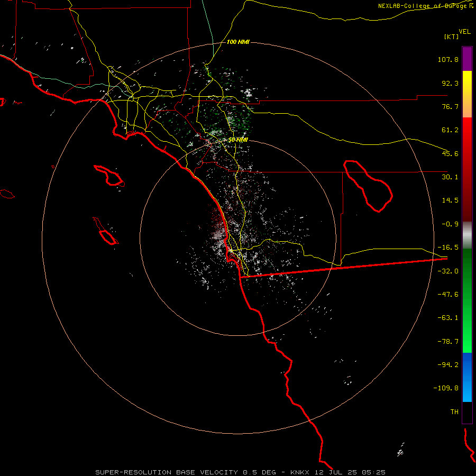The height and width of the screenshot is (476, 476).
Task: Click the -47.6 legend value
Action: (x=448, y=295)
